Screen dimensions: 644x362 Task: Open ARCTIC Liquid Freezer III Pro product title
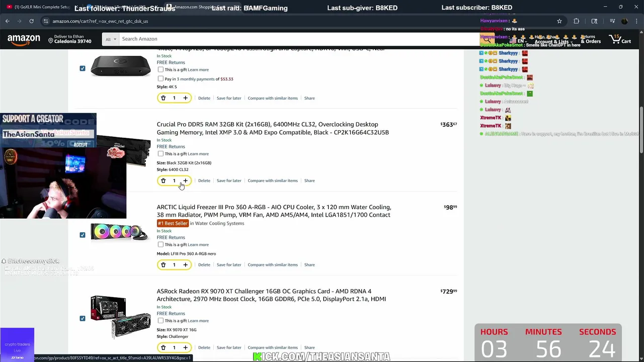click(x=274, y=211)
